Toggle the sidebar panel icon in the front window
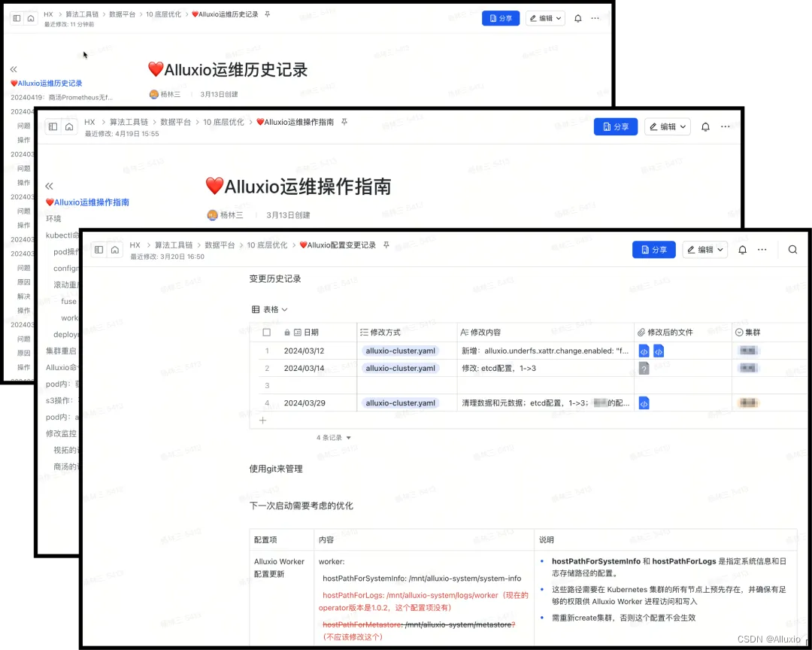This screenshot has height=650, width=812. tap(99, 250)
